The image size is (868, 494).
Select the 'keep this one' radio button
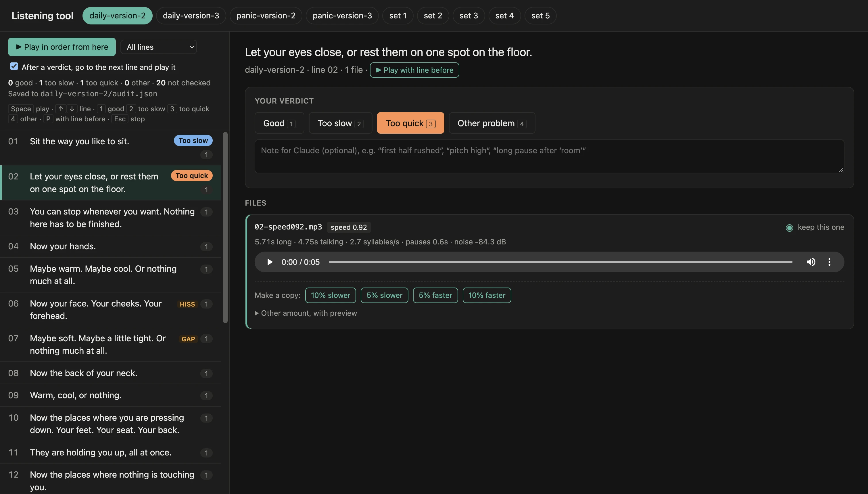click(789, 228)
